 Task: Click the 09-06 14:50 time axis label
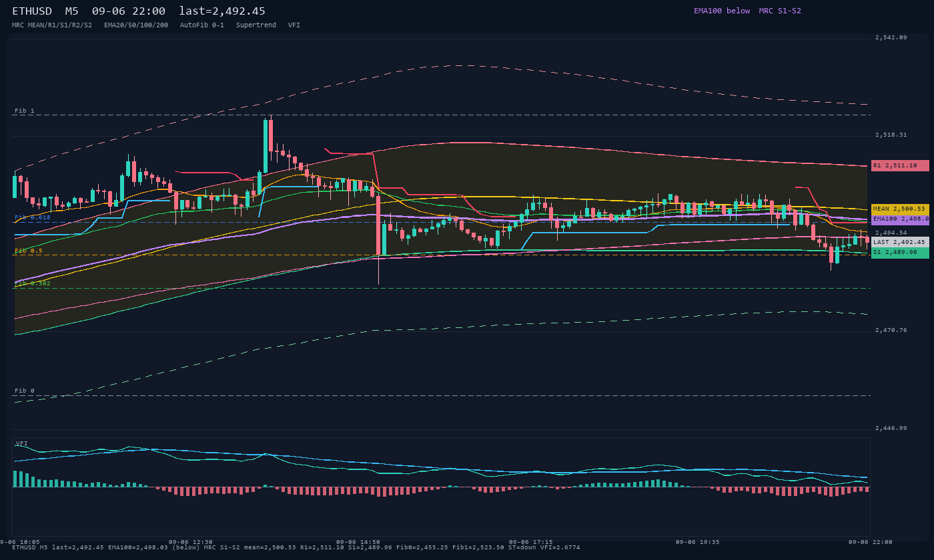358,542
